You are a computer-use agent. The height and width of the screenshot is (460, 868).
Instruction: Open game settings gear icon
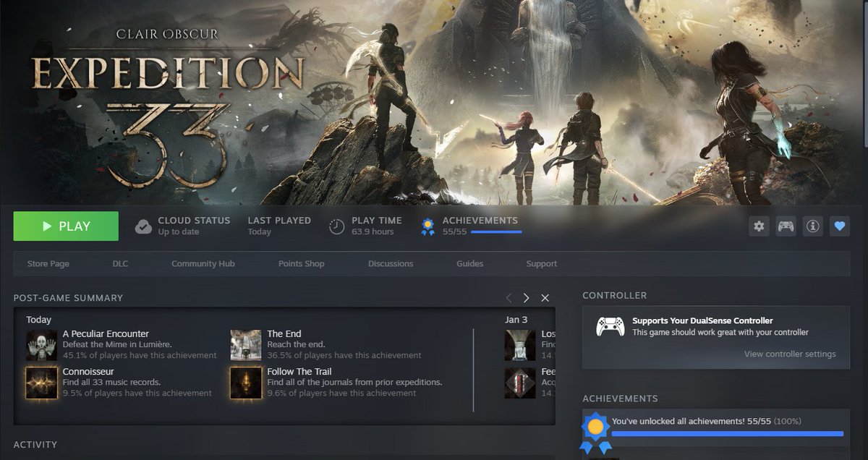point(759,226)
